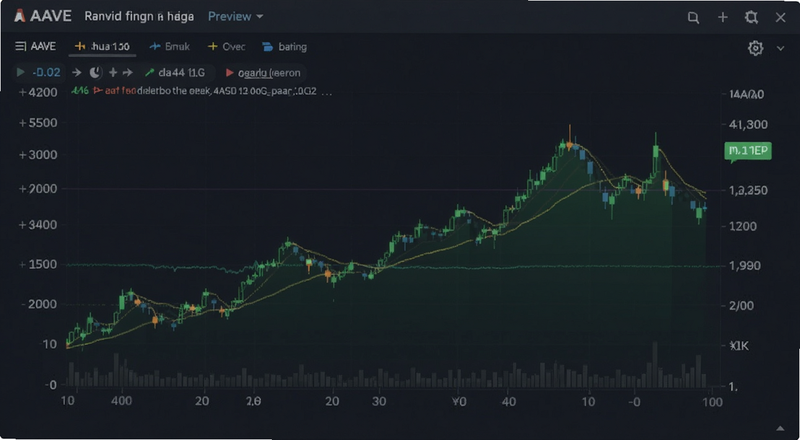Screen dimensions: 800x440
Task: Expand the chevron next to the gear icon
Action: tap(780, 48)
